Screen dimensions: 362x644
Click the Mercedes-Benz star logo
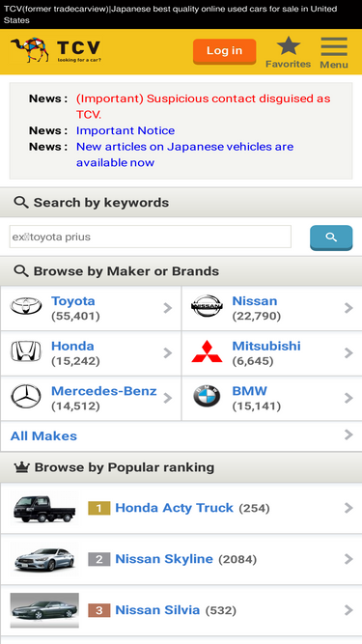click(26, 397)
